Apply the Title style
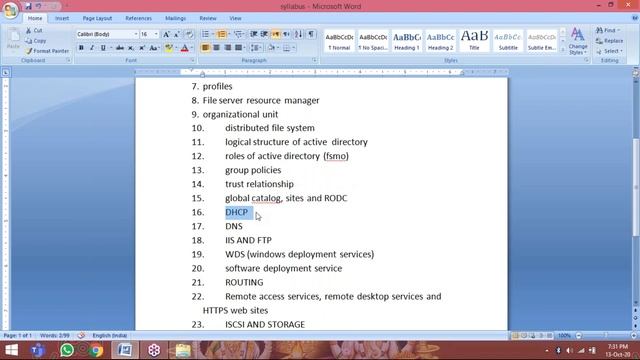Screen dimensions: 640x360 [474, 41]
